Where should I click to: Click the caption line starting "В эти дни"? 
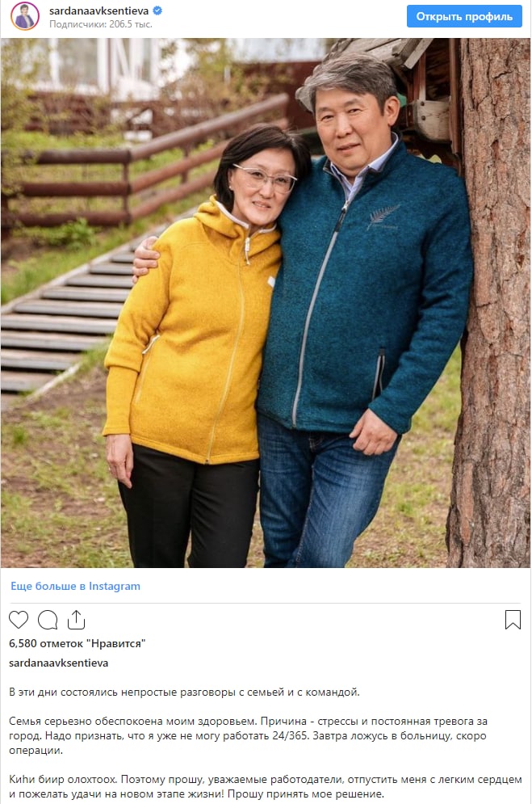(x=184, y=692)
